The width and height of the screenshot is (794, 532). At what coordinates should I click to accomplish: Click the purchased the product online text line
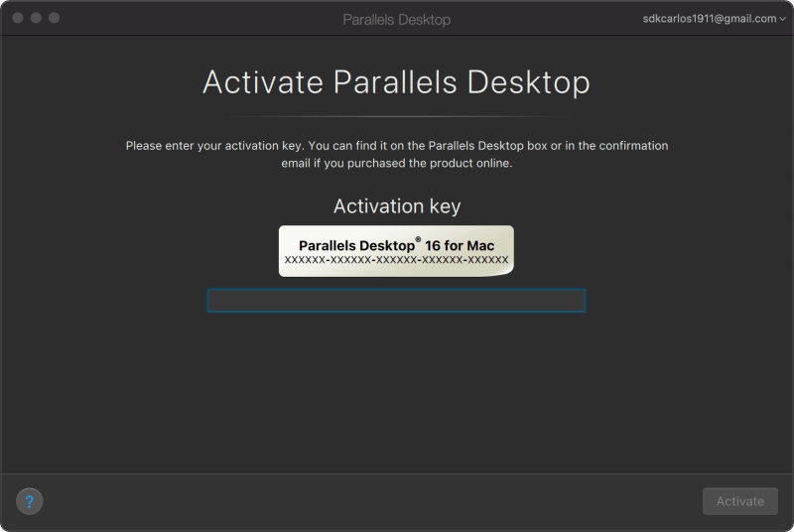[396, 163]
